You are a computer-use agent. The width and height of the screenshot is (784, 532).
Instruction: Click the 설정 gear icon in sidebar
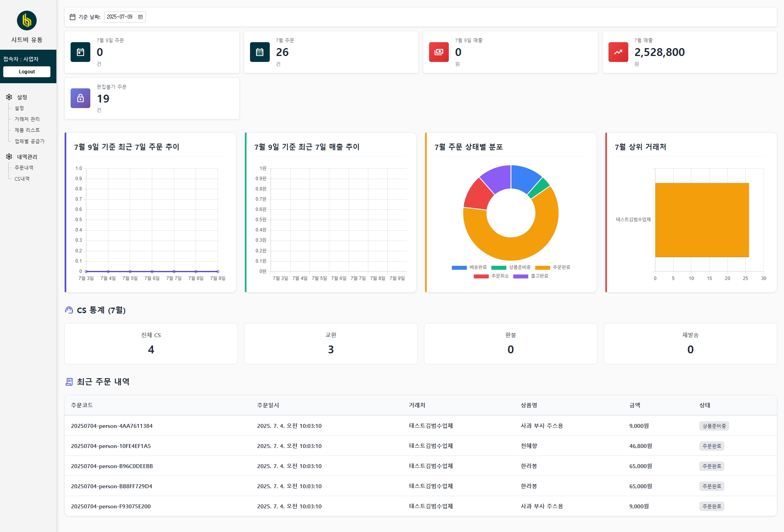(9, 97)
